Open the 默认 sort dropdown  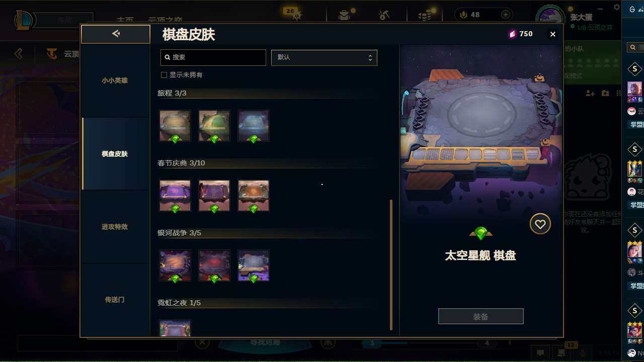pos(324,57)
